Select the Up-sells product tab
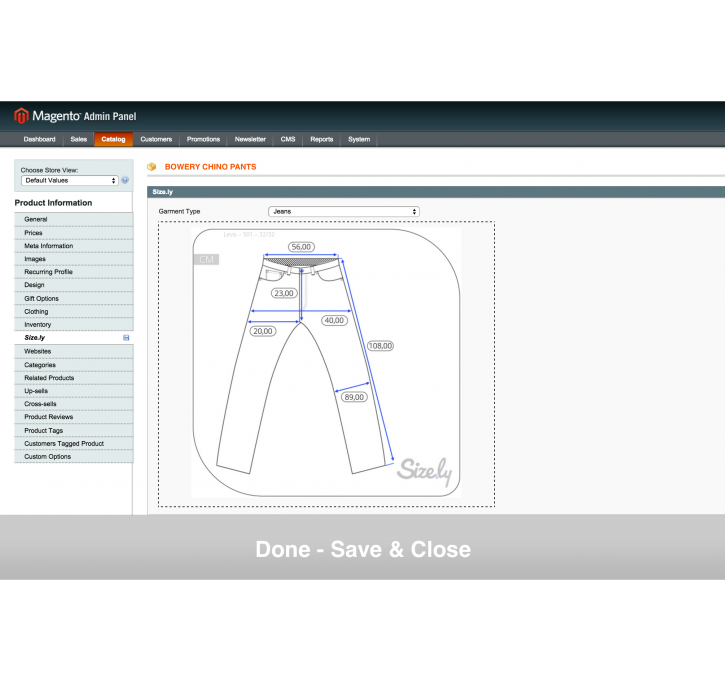This screenshot has width=725, height=680. 74,391
